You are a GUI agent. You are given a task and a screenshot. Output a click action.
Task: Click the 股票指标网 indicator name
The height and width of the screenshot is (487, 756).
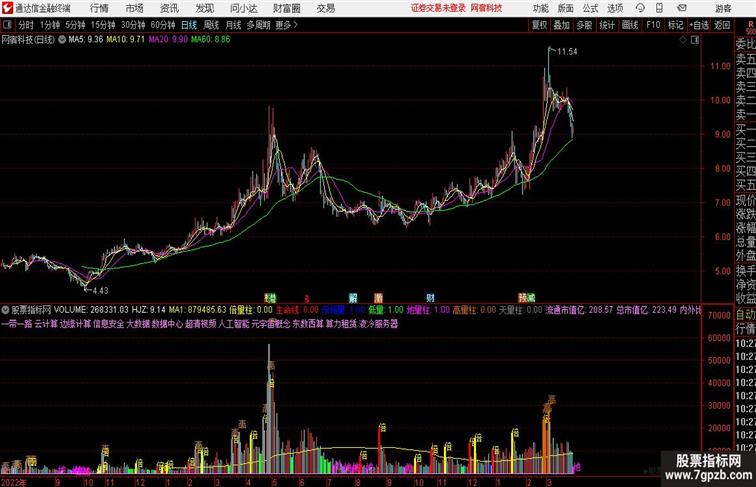(31, 310)
